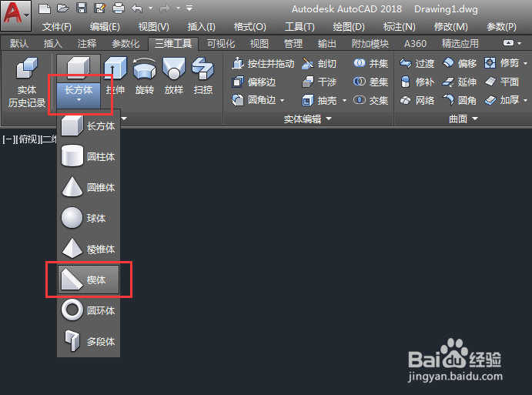532x395 pixels.
Task: Click the 按住并拖动 presspull tool
Action: tap(263, 63)
